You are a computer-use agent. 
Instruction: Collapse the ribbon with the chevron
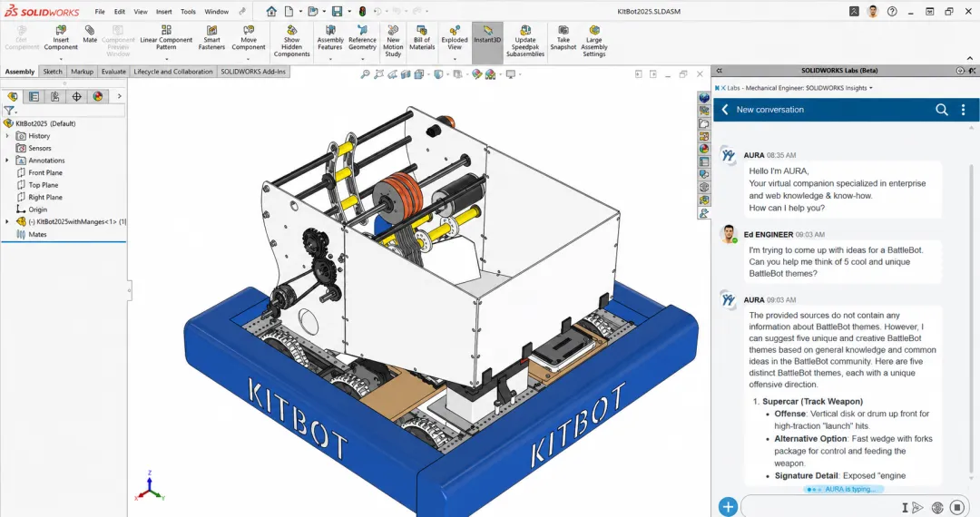[x=969, y=59]
